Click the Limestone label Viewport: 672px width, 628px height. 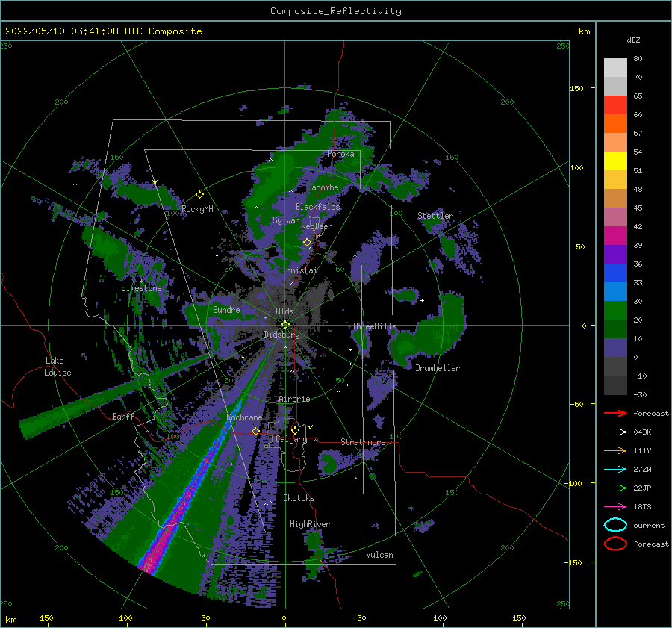pyautogui.click(x=141, y=288)
